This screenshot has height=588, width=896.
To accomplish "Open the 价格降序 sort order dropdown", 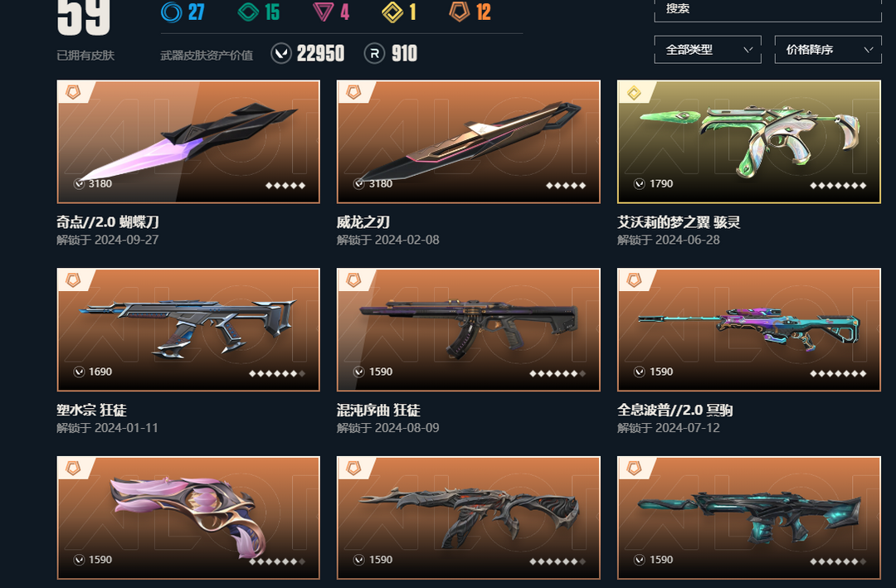I will tap(828, 50).
